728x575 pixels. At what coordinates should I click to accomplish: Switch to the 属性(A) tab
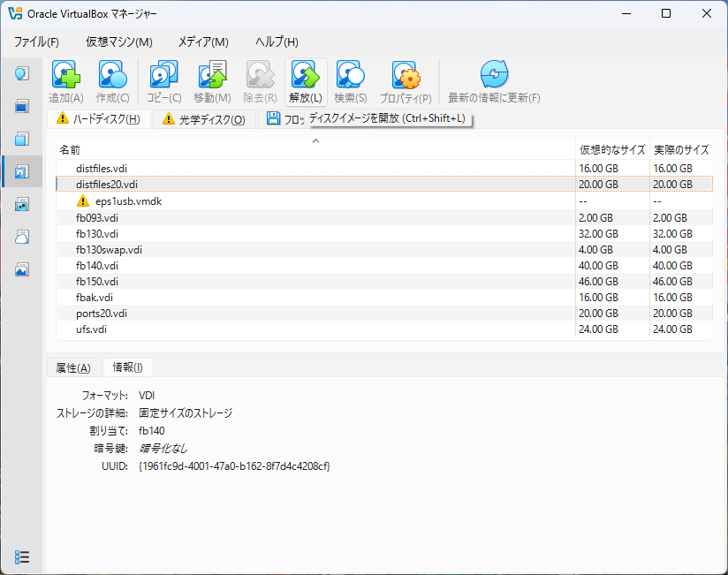point(73,368)
